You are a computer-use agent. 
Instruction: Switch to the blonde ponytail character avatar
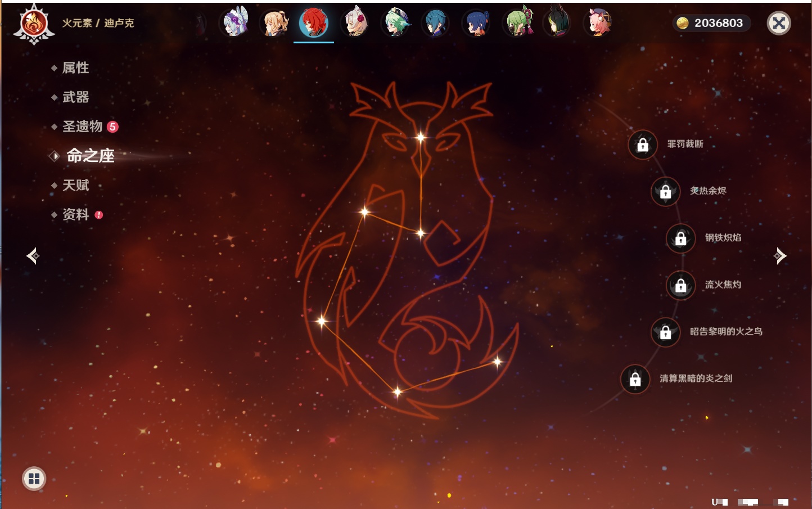(x=275, y=22)
